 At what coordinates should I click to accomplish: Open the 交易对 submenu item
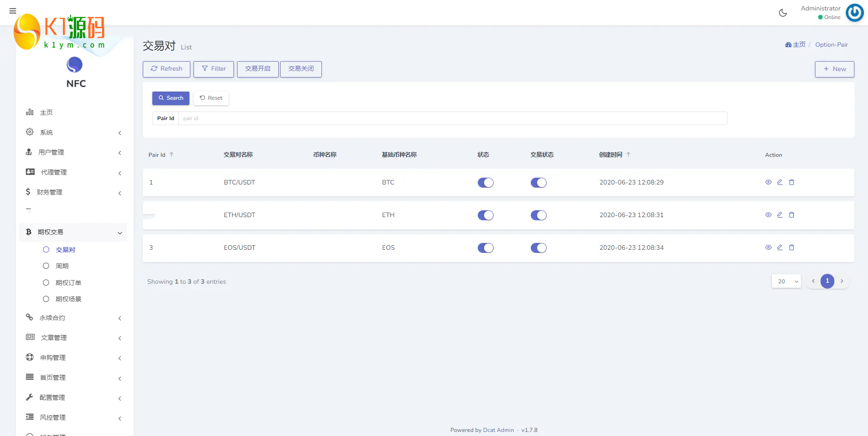tap(65, 250)
